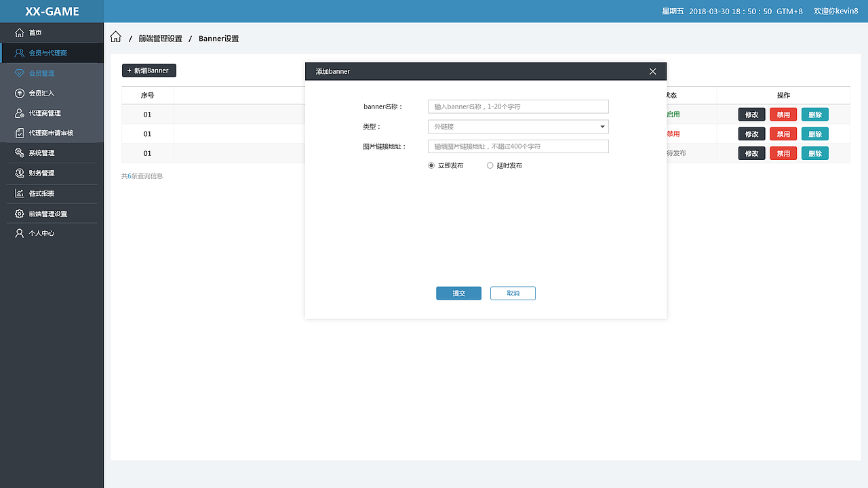Viewport: 868px width, 488px height.
Task: Expand 系统管理 menu section
Action: pyautogui.click(x=52, y=153)
